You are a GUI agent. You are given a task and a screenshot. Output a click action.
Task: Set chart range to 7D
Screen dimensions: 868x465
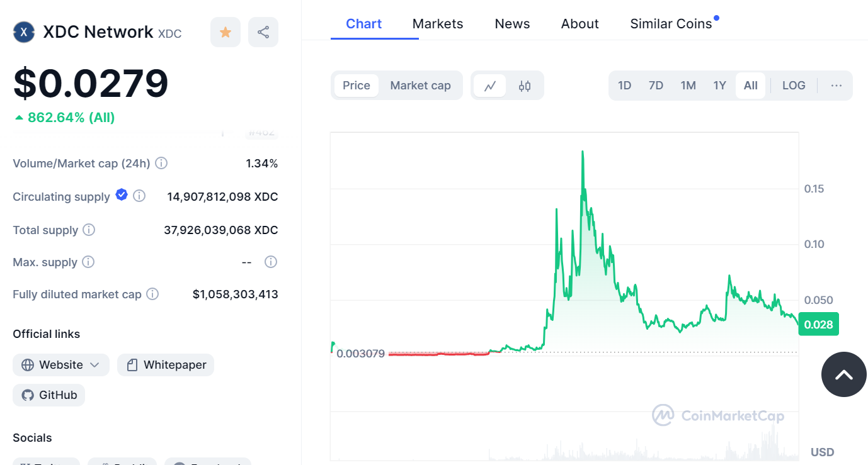pyautogui.click(x=656, y=86)
